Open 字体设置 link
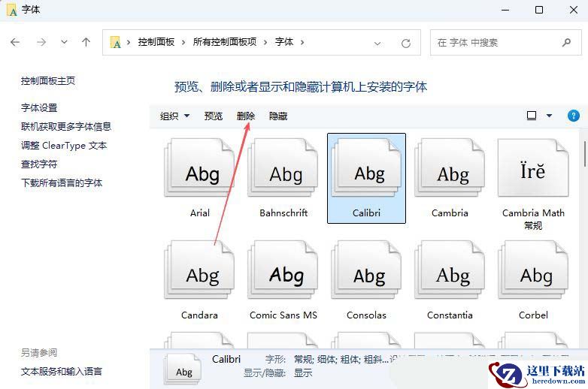Viewport: 588px width, 389px height. 39,108
